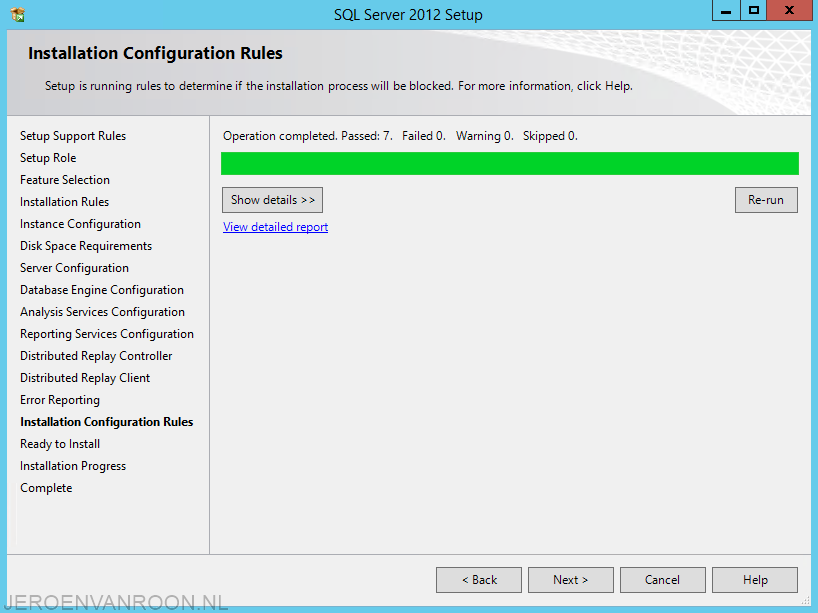The image size is (818, 613).
Task: Select Reporting Services Configuration step
Action: click(107, 334)
